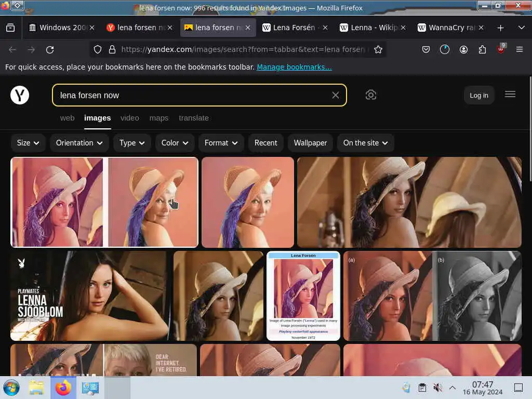Select the video search category
This screenshot has height=399, width=532.
click(x=129, y=118)
